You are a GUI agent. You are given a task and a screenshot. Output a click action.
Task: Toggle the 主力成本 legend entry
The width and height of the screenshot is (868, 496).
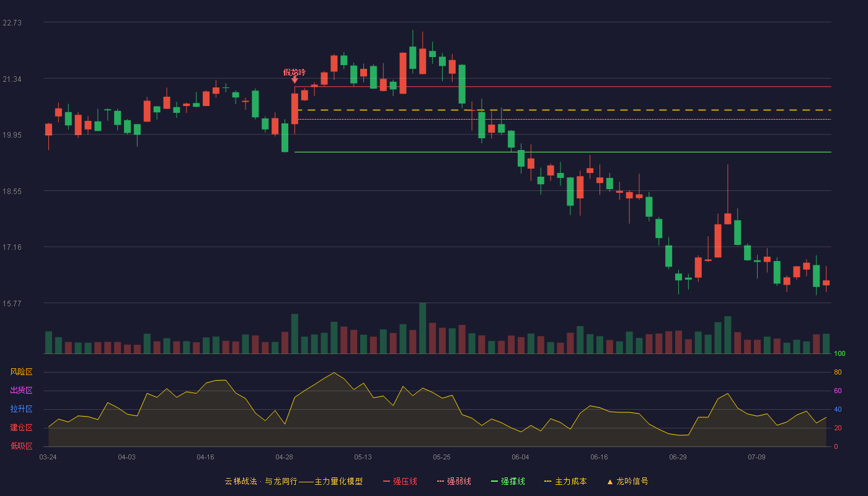565,481
